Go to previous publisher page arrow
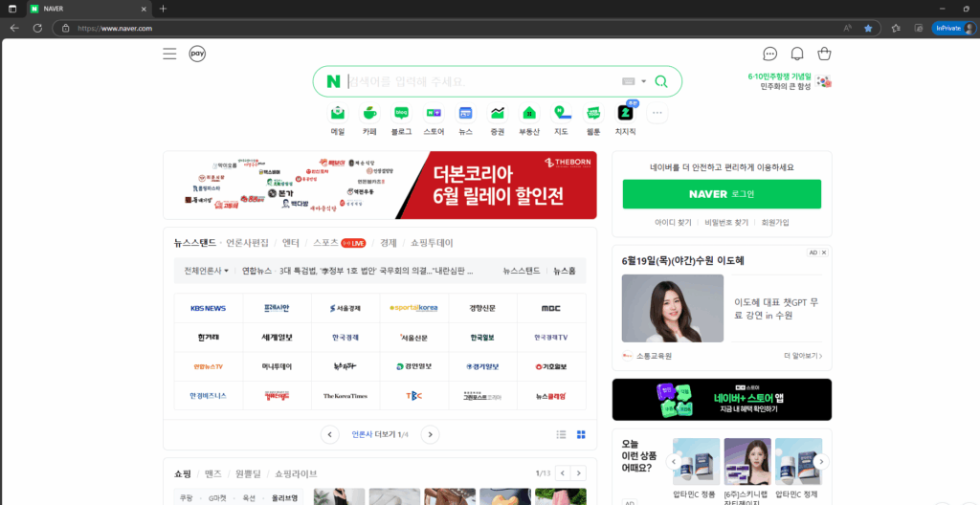Image resolution: width=980 pixels, height=505 pixels. click(330, 434)
